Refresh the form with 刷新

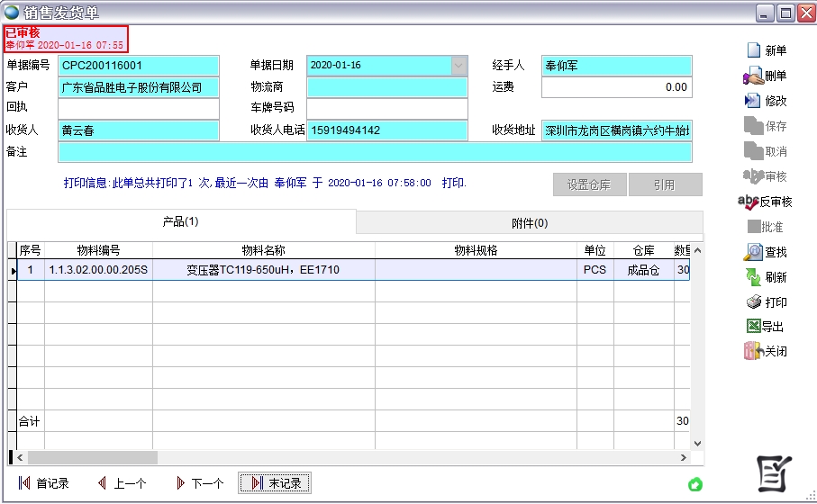[753, 278]
